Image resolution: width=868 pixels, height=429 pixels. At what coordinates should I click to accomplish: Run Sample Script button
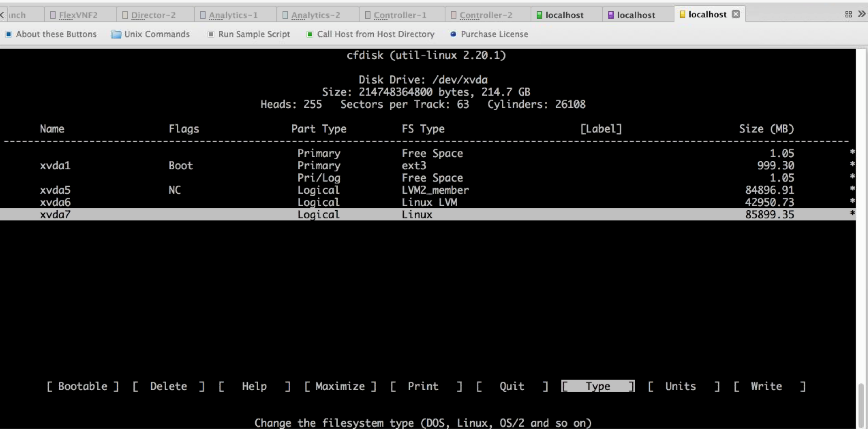click(x=249, y=34)
